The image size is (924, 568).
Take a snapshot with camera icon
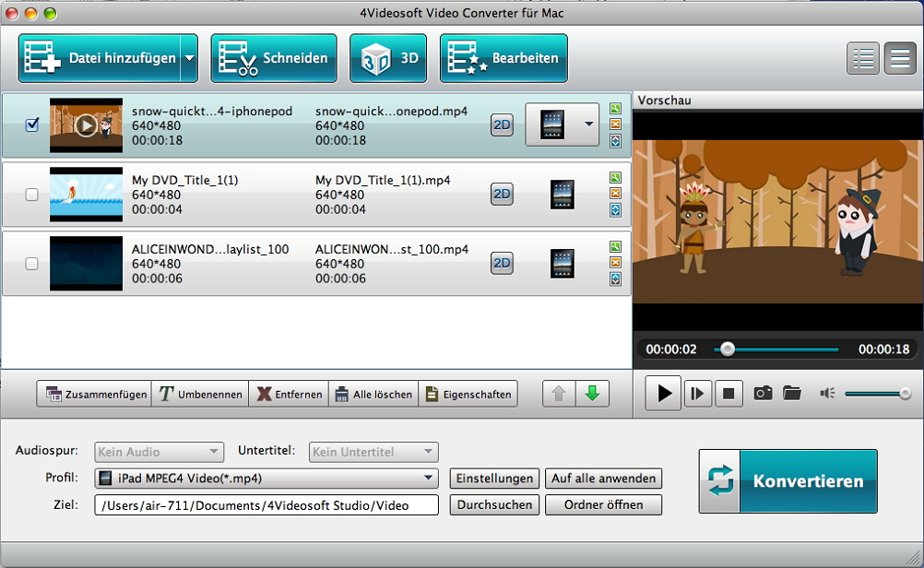(x=763, y=393)
